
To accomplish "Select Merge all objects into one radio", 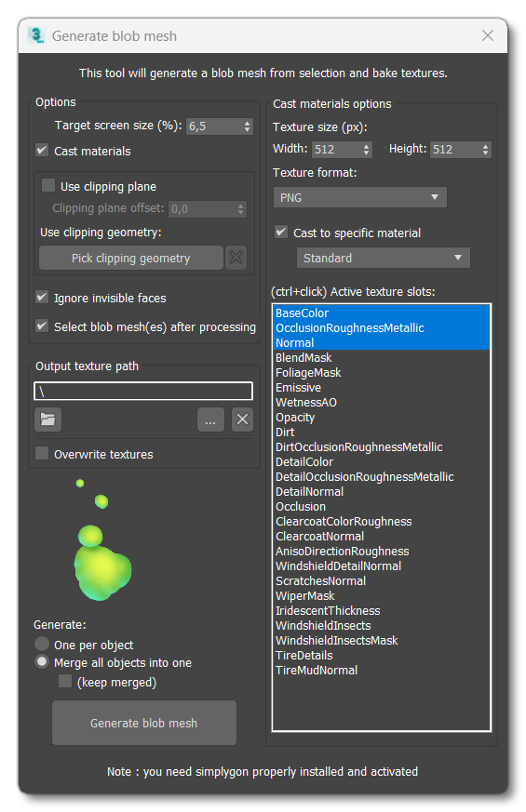I will click(x=42, y=662).
